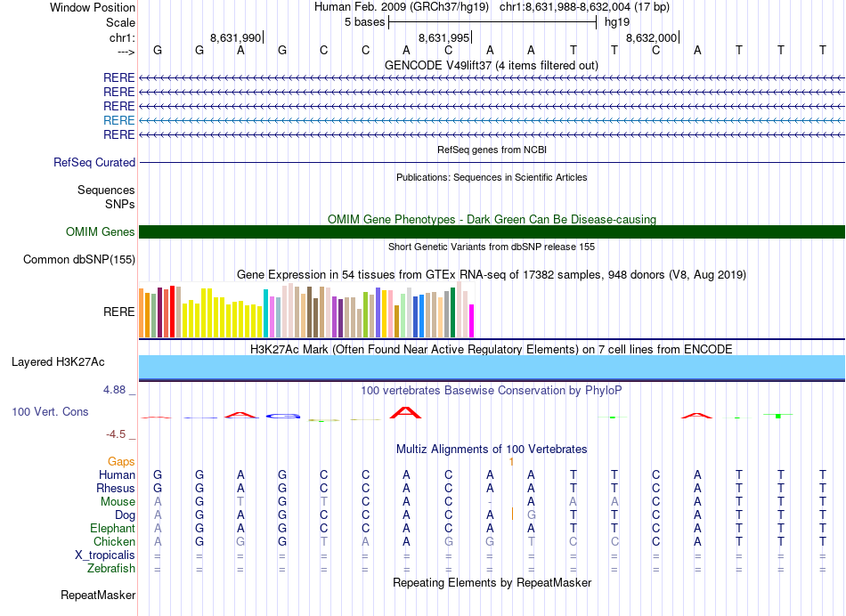846x616 pixels.
Task: Select the Rhesus alignment row label
Action: coord(116,488)
